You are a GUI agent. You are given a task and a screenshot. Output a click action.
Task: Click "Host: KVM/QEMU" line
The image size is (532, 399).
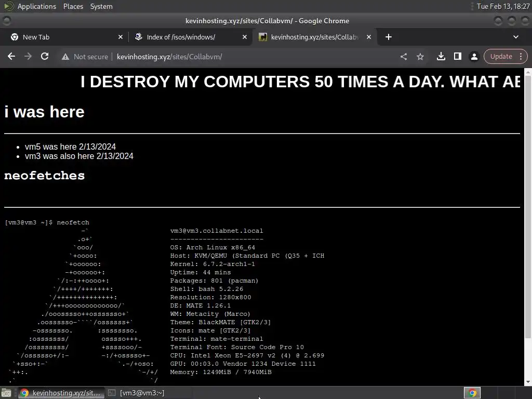point(247,256)
